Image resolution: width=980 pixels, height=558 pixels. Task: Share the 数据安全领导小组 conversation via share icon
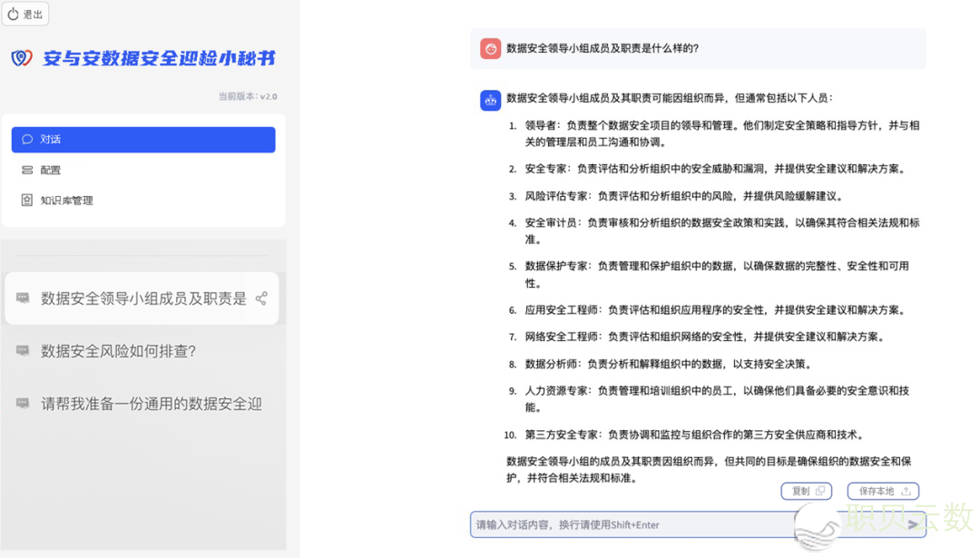pos(261,299)
